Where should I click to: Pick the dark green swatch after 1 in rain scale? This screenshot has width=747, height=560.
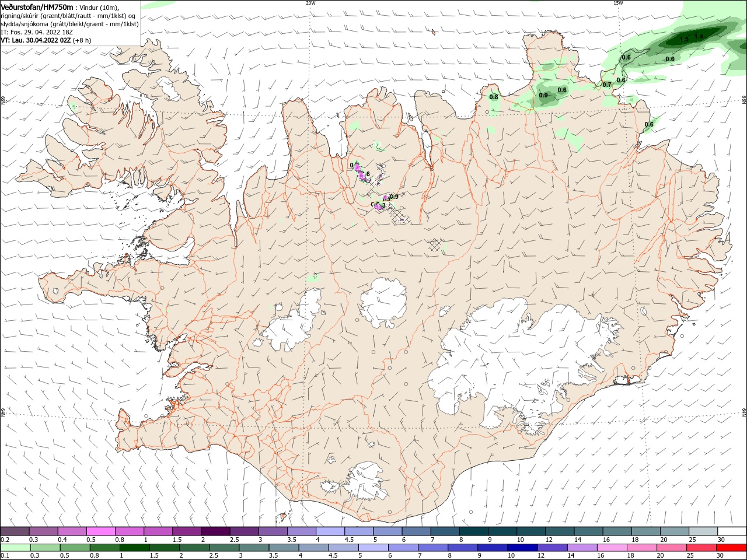pos(135,548)
